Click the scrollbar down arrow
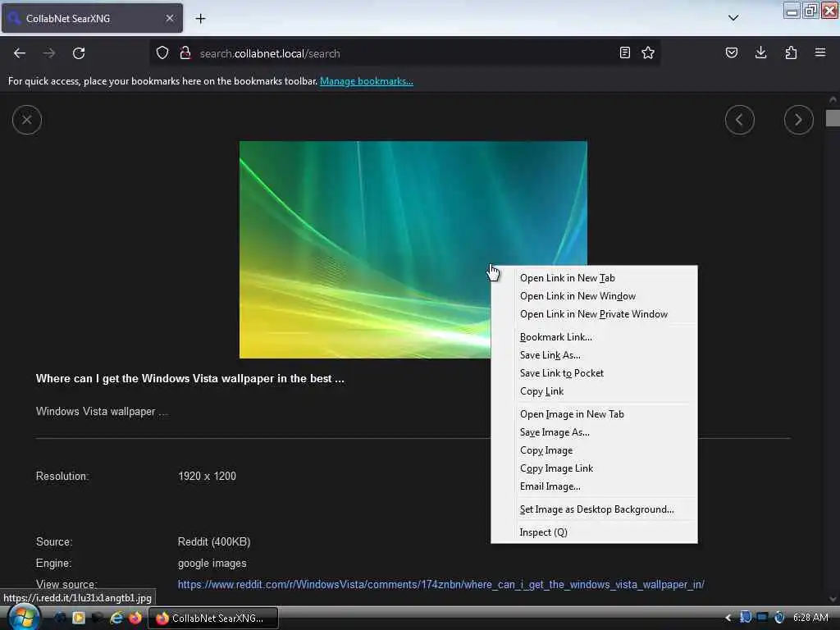Screen dimensions: 840x630 tap(833, 599)
